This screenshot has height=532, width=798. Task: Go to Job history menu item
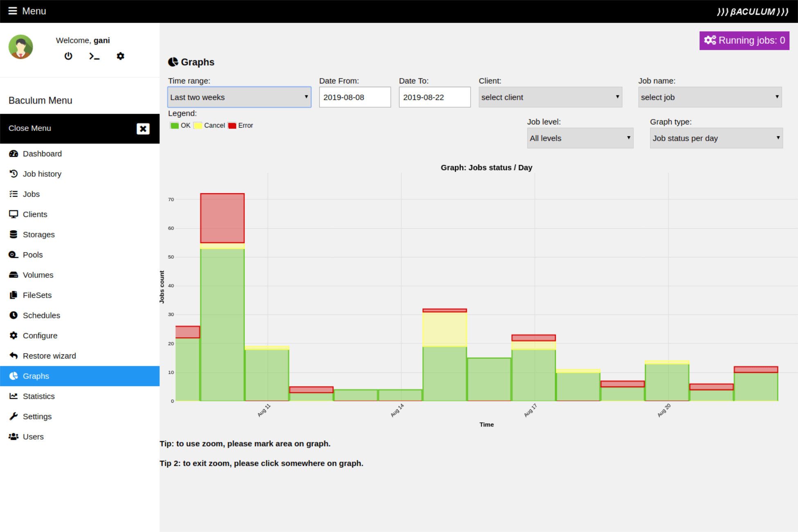pos(42,174)
